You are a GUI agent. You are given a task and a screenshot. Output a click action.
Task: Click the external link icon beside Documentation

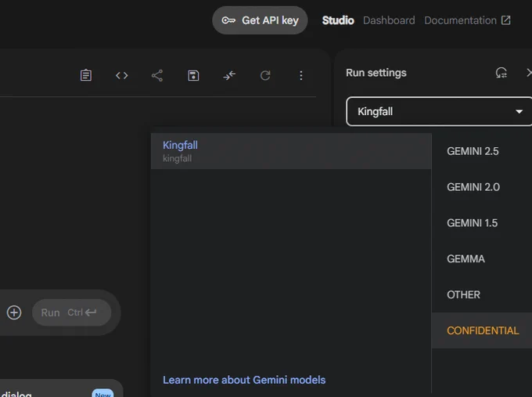(x=506, y=20)
